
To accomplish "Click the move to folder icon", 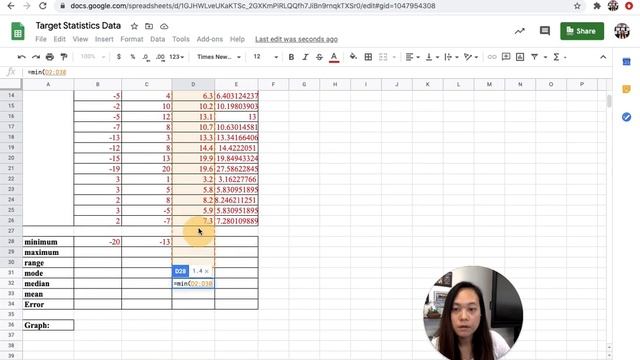I will pos(149,26).
